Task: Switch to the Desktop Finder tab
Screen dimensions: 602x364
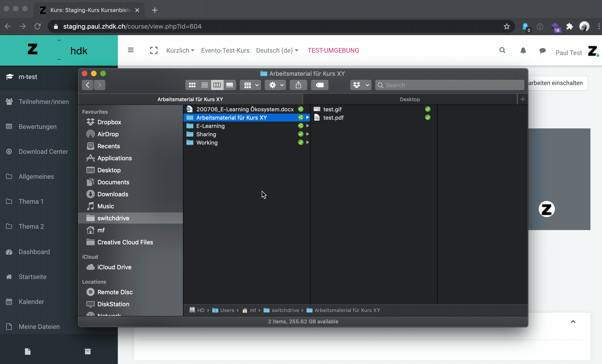Action: 410,99
